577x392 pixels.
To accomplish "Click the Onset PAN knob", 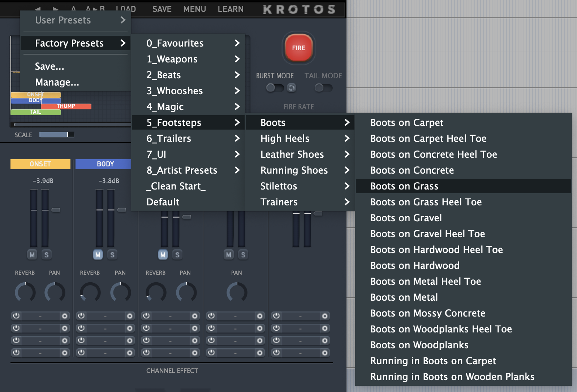I will coord(55,292).
